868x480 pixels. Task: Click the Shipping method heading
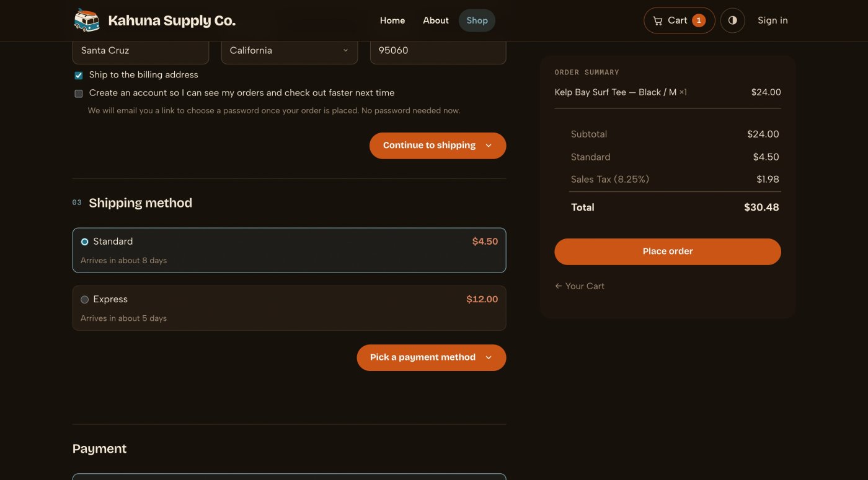tap(141, 203)
